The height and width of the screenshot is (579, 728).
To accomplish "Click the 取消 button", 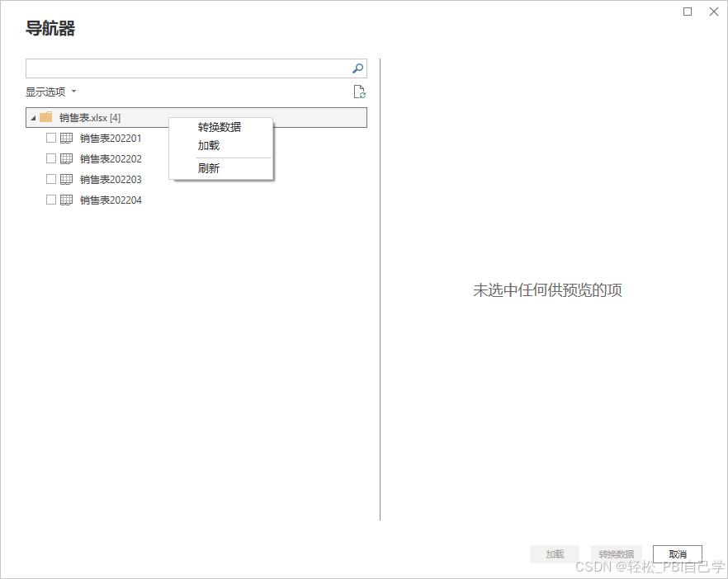I will pyautogui.click(x=678, y=554).
